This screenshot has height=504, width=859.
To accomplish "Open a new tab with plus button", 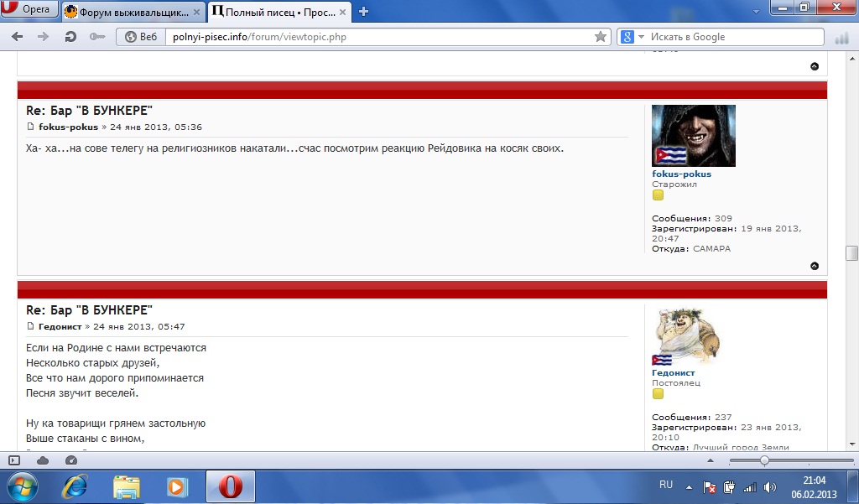I will pyautogui.click(x=363, y=12).
